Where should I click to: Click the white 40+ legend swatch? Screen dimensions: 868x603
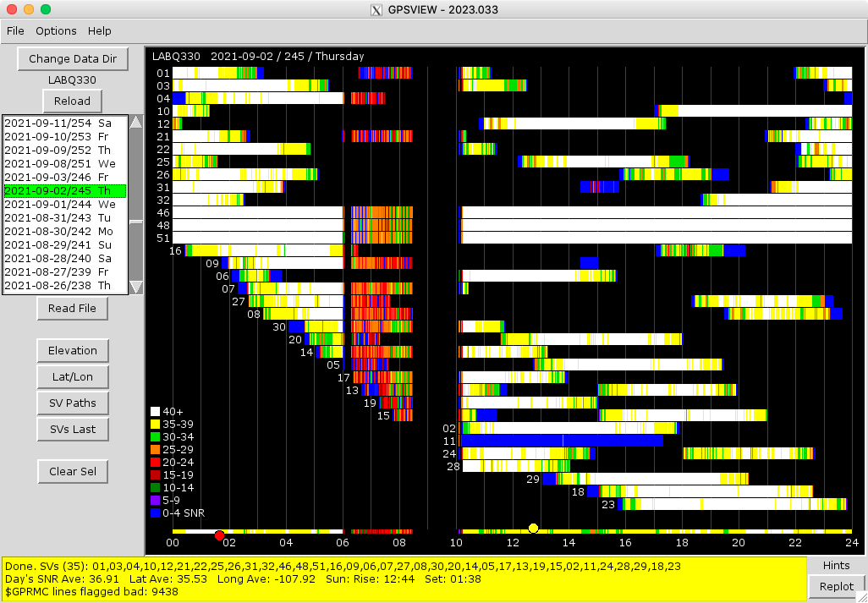tap(156, 412)
